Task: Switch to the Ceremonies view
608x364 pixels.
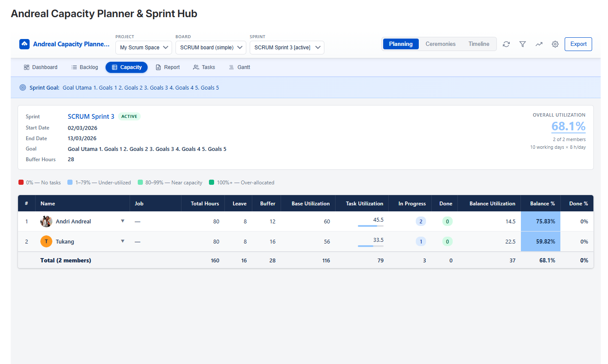Action: coord(441,44)
